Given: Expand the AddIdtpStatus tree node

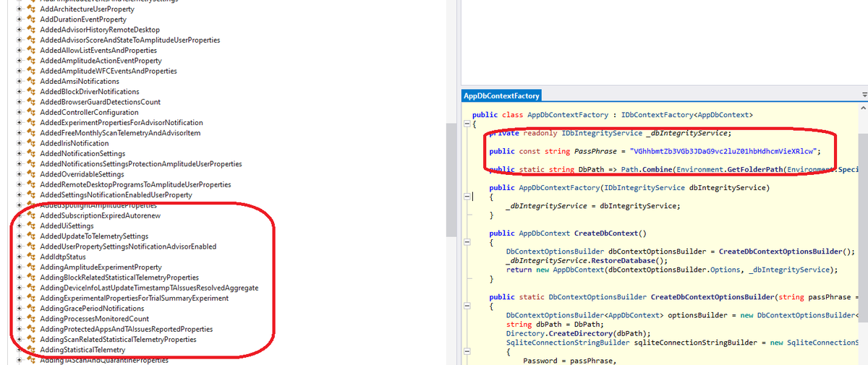Looking at the screenshot, I should (20, 257).
